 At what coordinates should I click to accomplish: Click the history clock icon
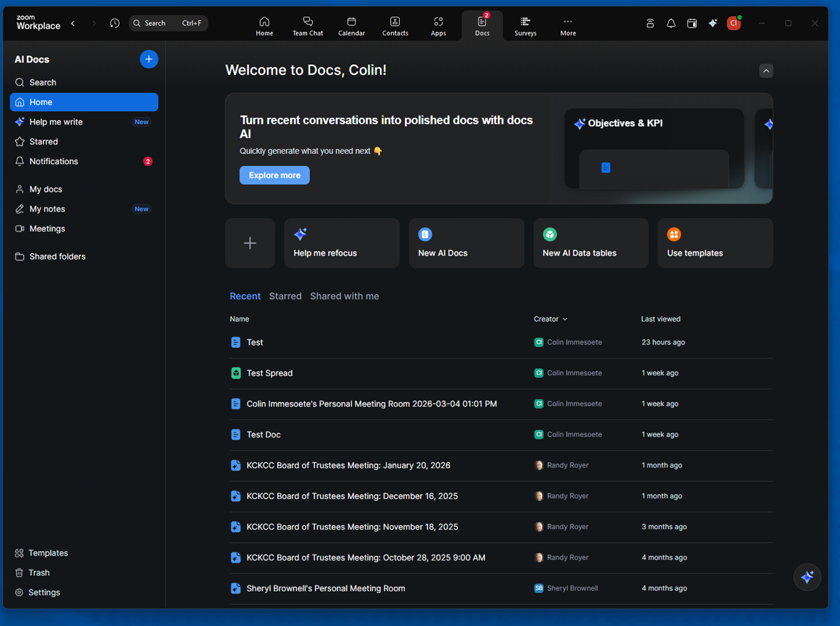coord(115,23)
